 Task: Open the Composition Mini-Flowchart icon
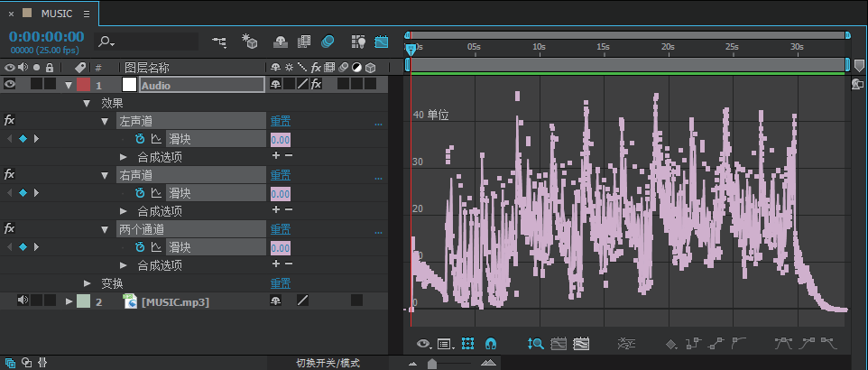click(x=219, y=42)
